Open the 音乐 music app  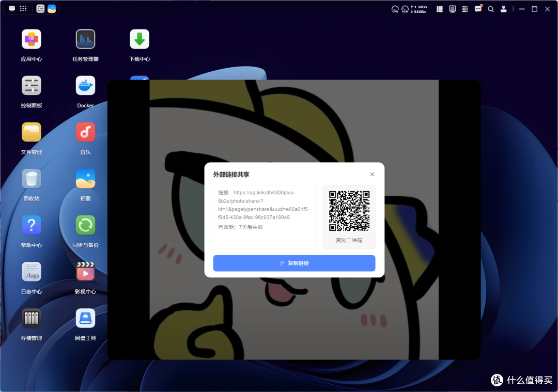[85, 132]
